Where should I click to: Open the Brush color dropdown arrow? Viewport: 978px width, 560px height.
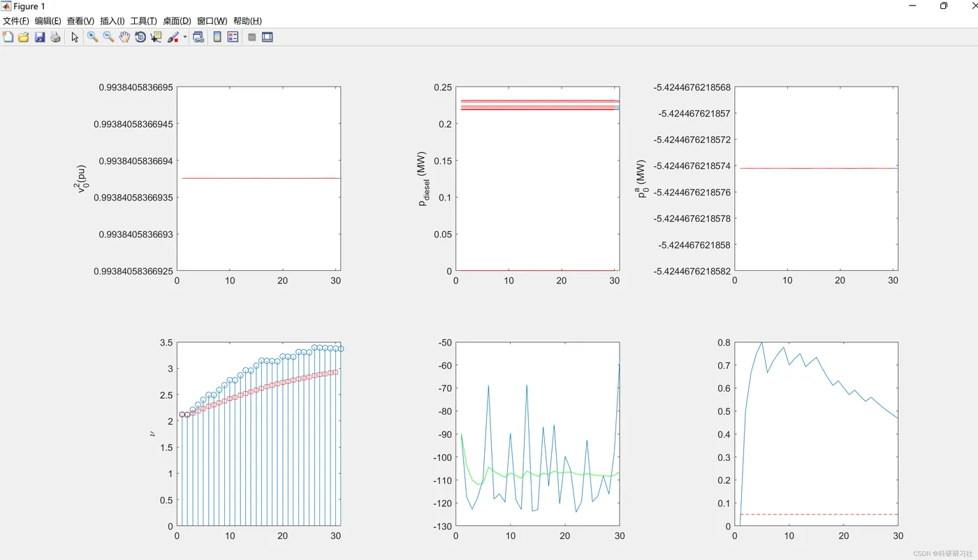click(185, 38)
